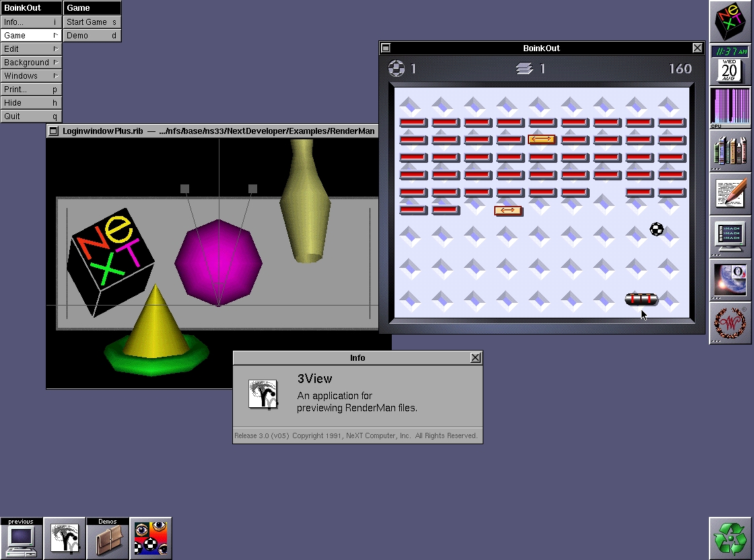Open the Terminal MACH monitor dock icon

pyautogui.click(x=730, y=237)
